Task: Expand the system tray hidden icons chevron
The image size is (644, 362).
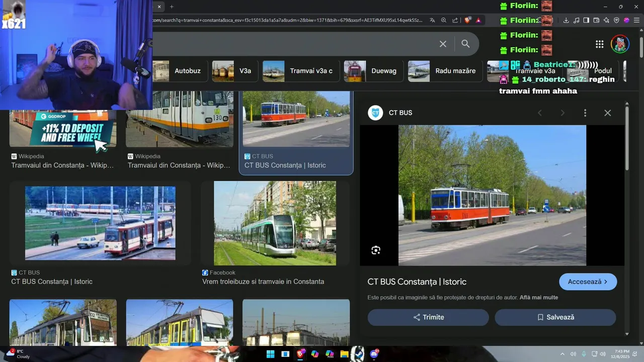Action: (x=562, y=354)
